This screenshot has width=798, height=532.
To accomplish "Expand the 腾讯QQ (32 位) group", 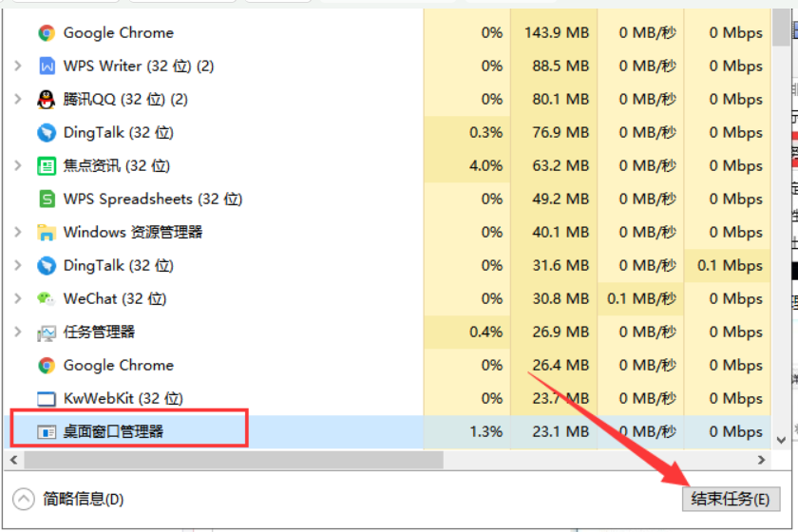I will (x=18, y=99).
